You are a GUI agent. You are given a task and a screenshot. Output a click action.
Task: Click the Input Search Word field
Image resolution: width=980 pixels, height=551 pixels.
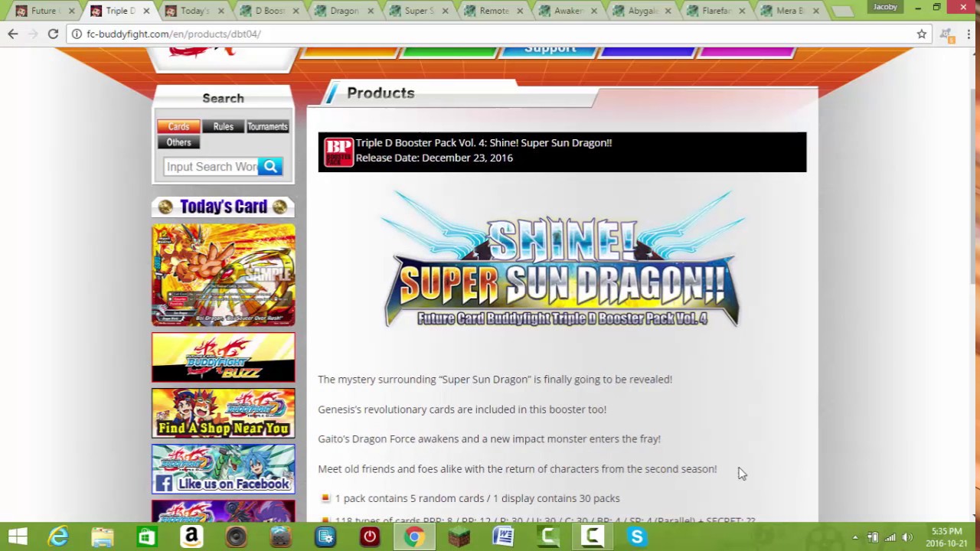[211, 166]
